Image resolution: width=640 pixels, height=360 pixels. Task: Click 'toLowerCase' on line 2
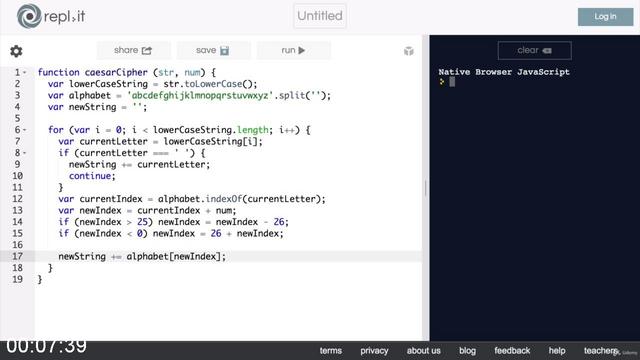pos(213,84)
